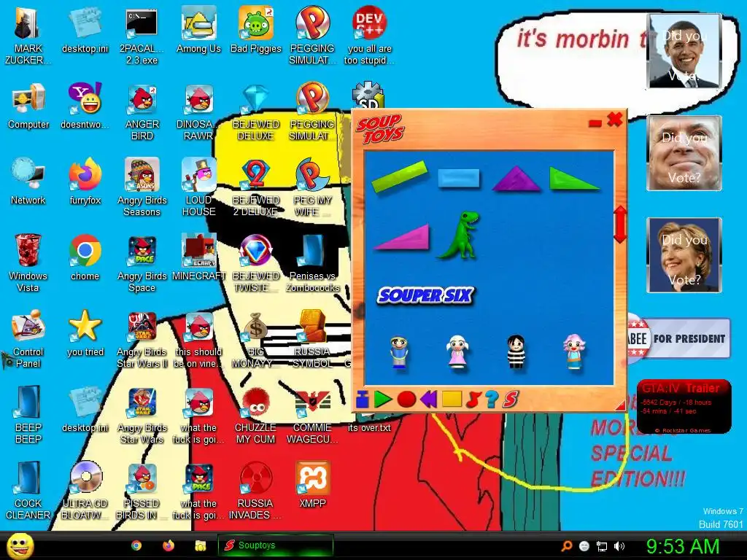The width and height of the screenshot is (747, 560).
Task: Select the Network desktop icon
Action: [x=28, y=182]
